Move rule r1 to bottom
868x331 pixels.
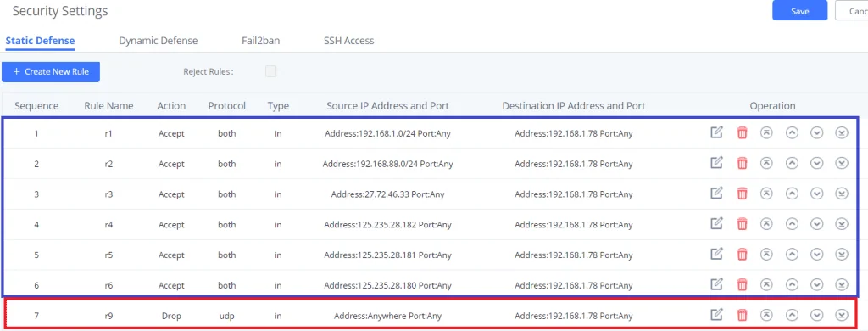coord(842,133)
